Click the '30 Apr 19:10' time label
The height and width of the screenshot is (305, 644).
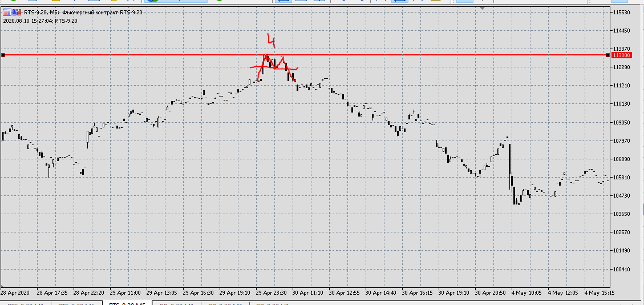(x=454, y=292)
